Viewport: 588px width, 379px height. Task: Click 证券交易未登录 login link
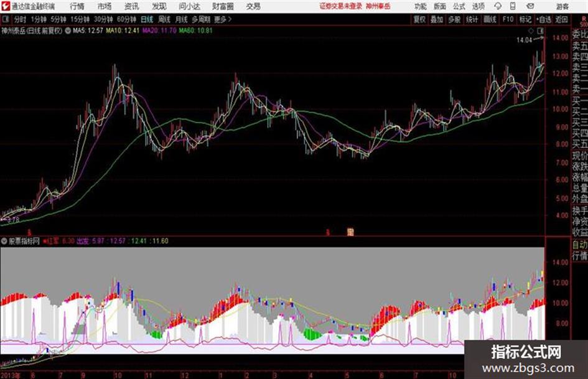click(x=341, y=6)
